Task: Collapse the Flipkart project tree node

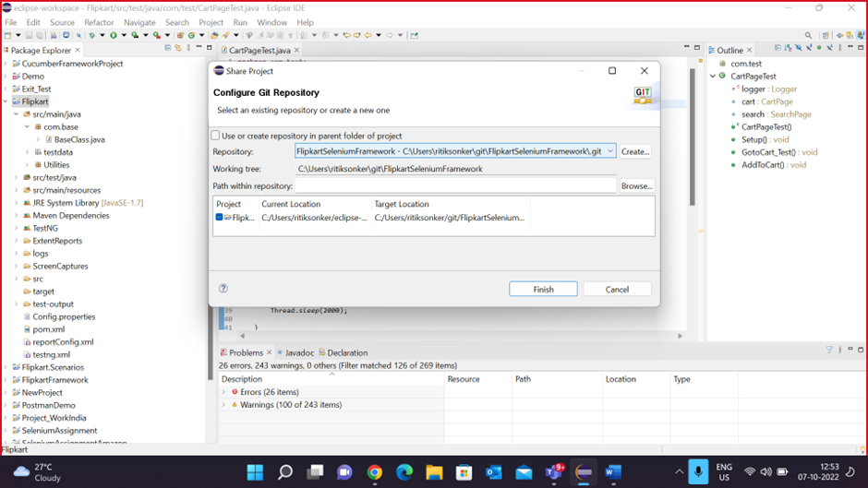Action: pyautogui.click(x=6, y=101)
